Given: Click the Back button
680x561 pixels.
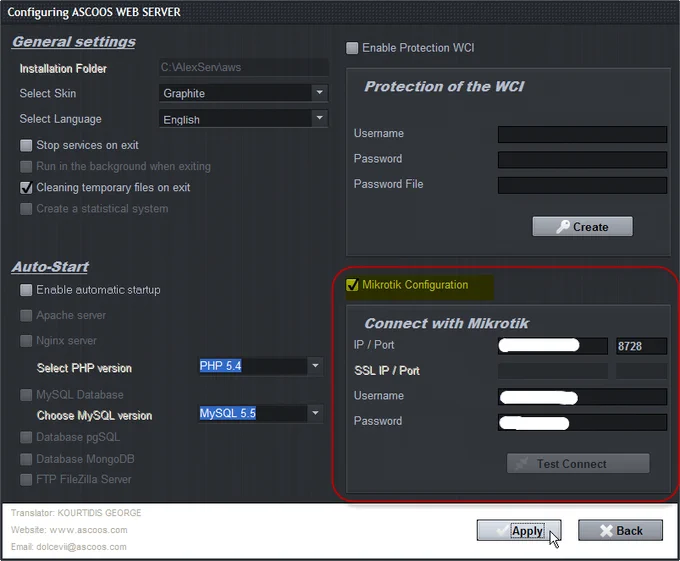Looking at the screenshot, I should pyautogui.click(x=620, y=530).
